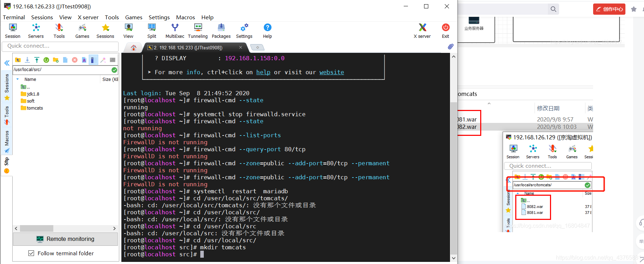
Task: Open the Macros menu
Action: coord(186,17)
